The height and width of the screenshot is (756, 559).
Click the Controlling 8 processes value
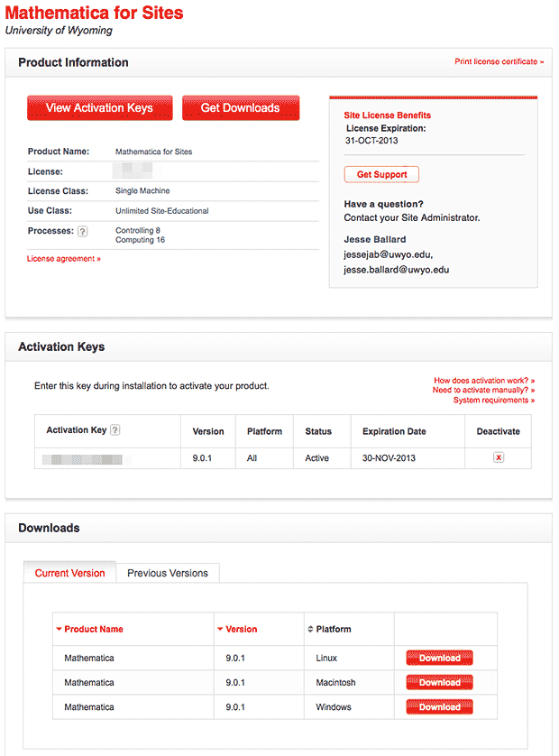tap(138, 230)
